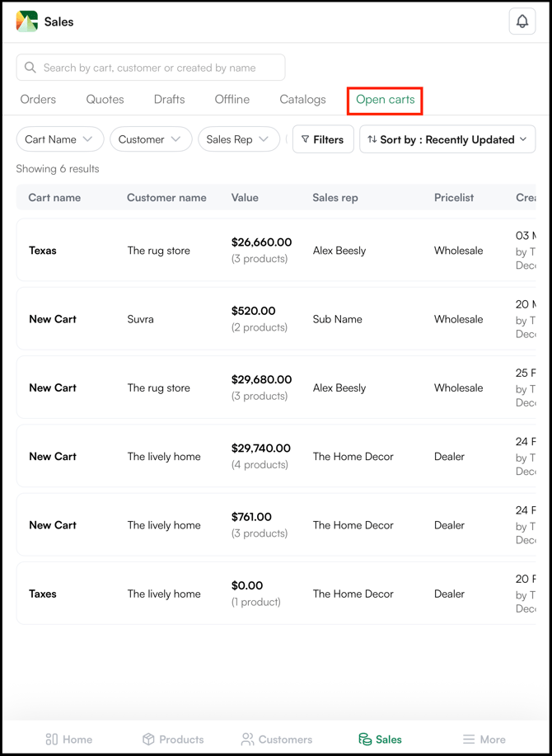Click the Customers people icon
Image resolution: width=552 pixels, height=756 pixels.
point(248,740)
